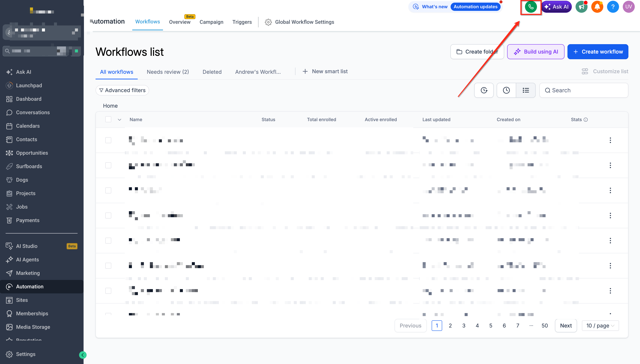Open the Needs review (2) tab
The height and width of the screenshot is (364, 640).
pyautogui.click(x=168, y=72)
